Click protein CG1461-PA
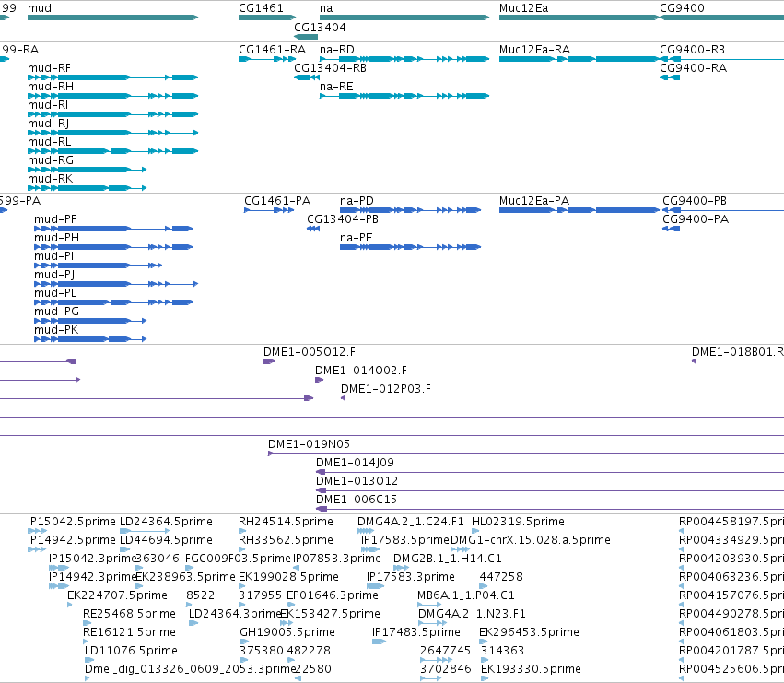The image size is (784, 683). [x=269, y=210]
